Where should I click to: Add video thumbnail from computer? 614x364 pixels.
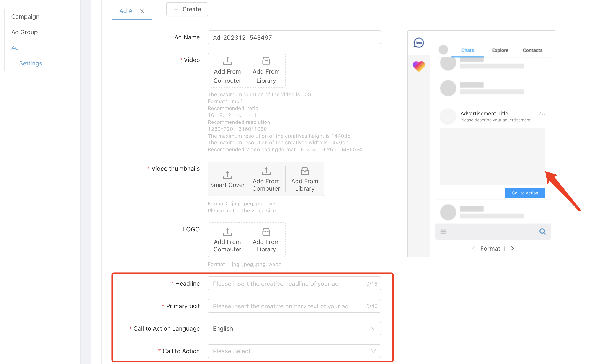point(266,179)
